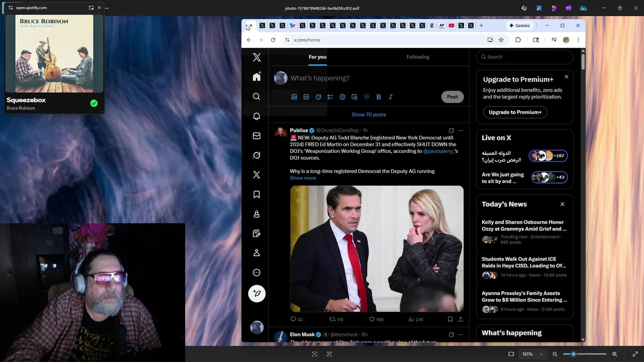The width and height of the screenshot is (644, 362).
Task: Dismiss the Upgrade to Premium+ card
Action: coord(567,77)
